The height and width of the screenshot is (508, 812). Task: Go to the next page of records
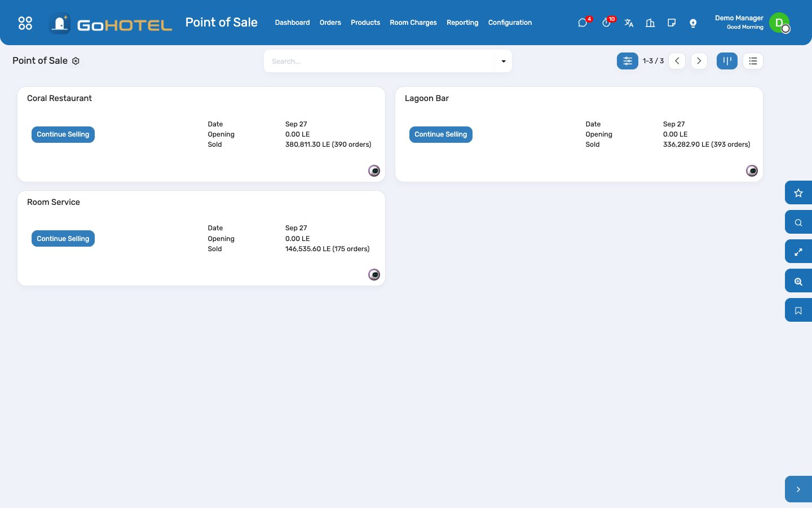pos(699,61)
